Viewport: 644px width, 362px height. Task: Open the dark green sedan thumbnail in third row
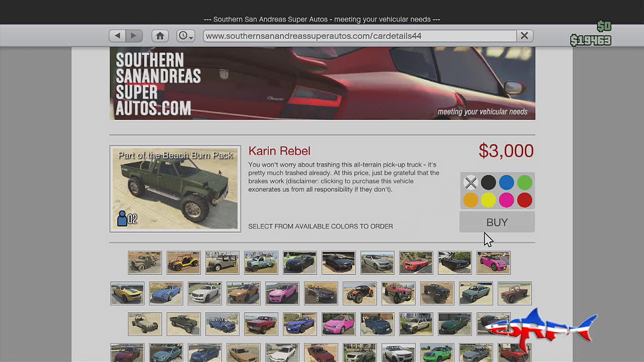[x=455, y=324]
